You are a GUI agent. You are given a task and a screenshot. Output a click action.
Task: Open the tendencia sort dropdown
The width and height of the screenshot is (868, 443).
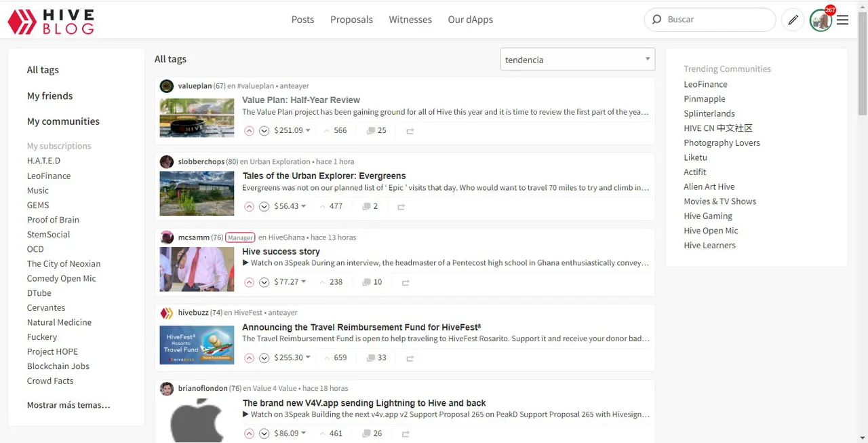point(577,60)
